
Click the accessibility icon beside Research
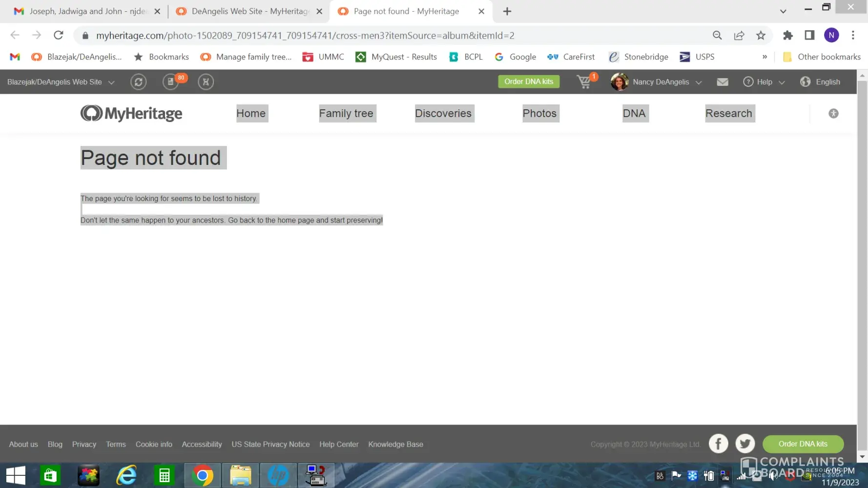pyautogui.click(x=833, y=113)
